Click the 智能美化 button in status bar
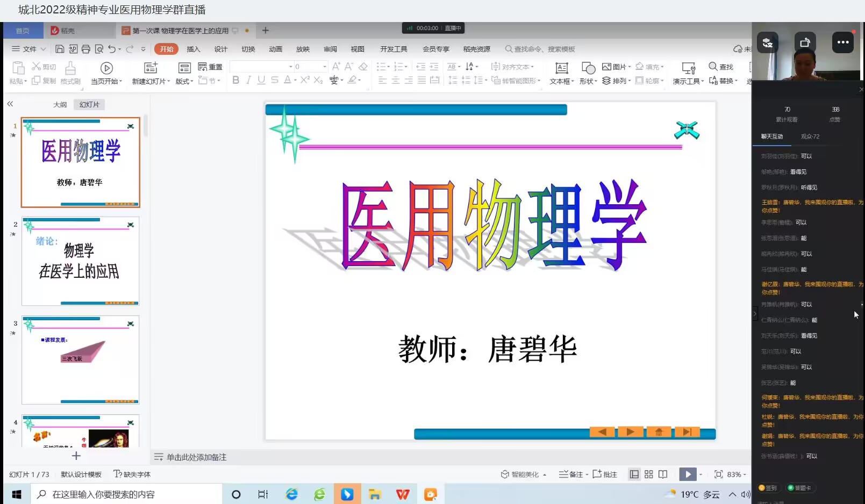865x504 pixels. tap(523, 474)
